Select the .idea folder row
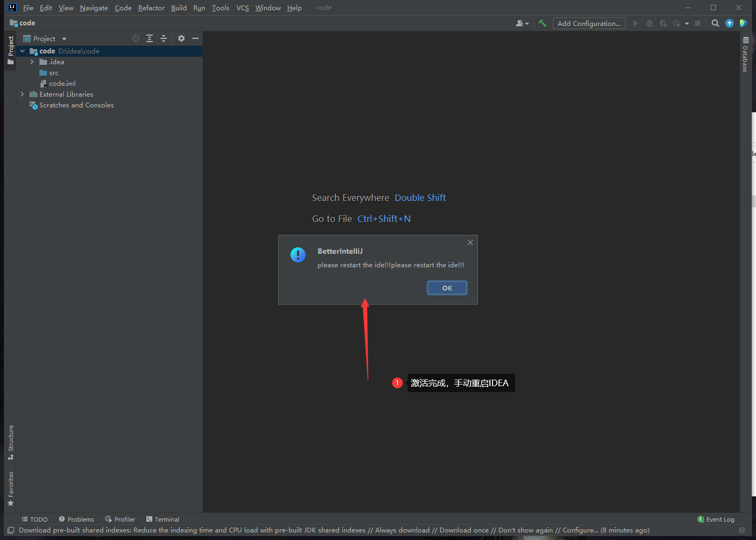The width and height of the screenshot is (756, 540). click(110, 62)
